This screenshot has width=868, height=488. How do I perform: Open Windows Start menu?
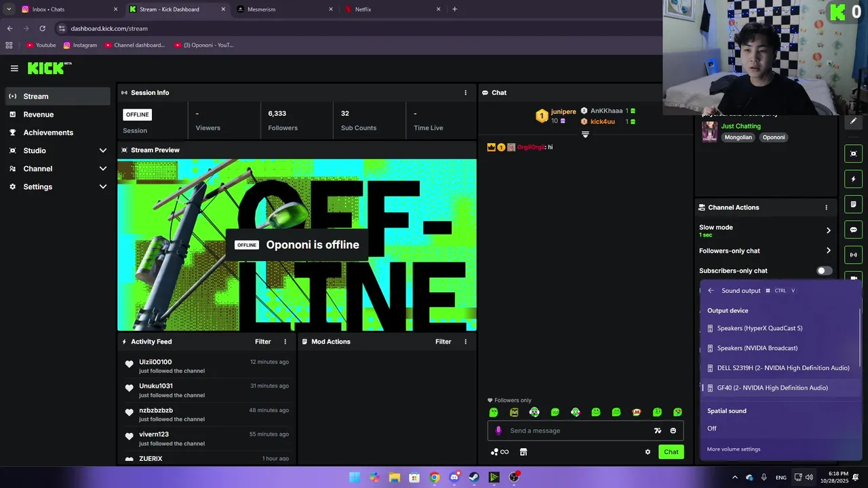coord(355,477)
